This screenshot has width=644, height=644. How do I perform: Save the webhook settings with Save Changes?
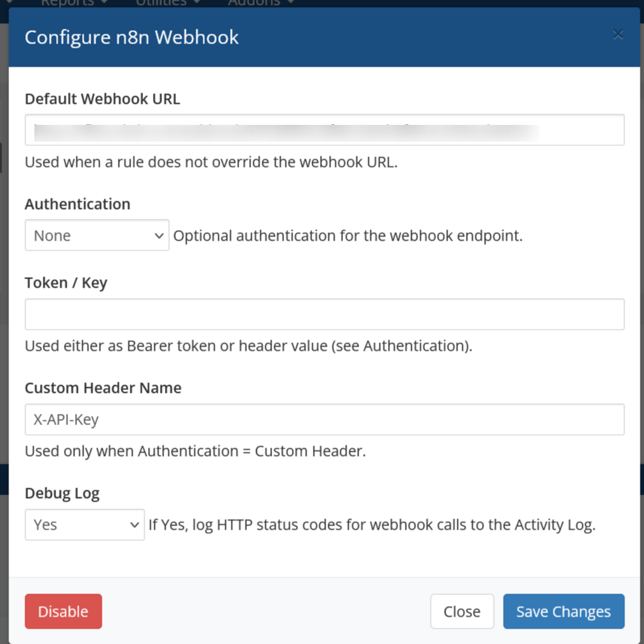563,612
